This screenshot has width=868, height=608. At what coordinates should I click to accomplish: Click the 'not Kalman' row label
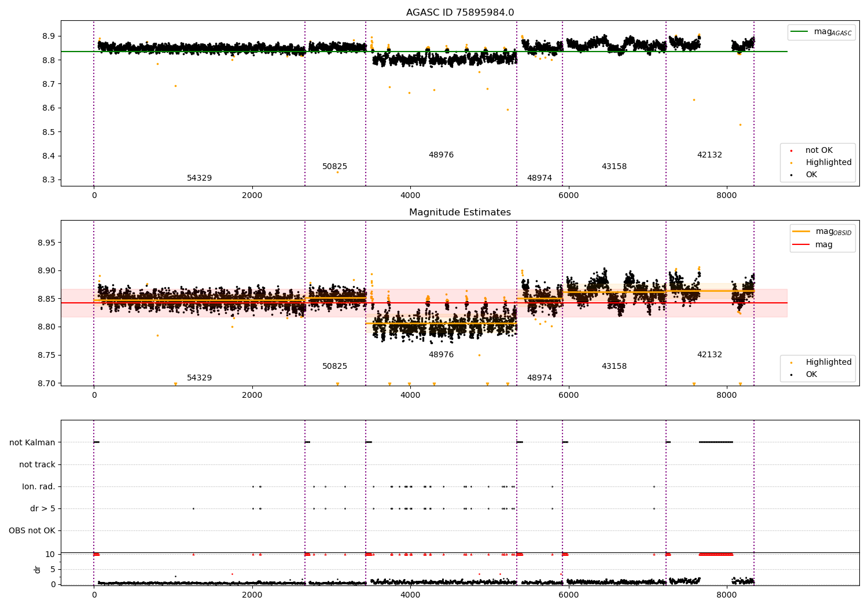click(32, 442)
